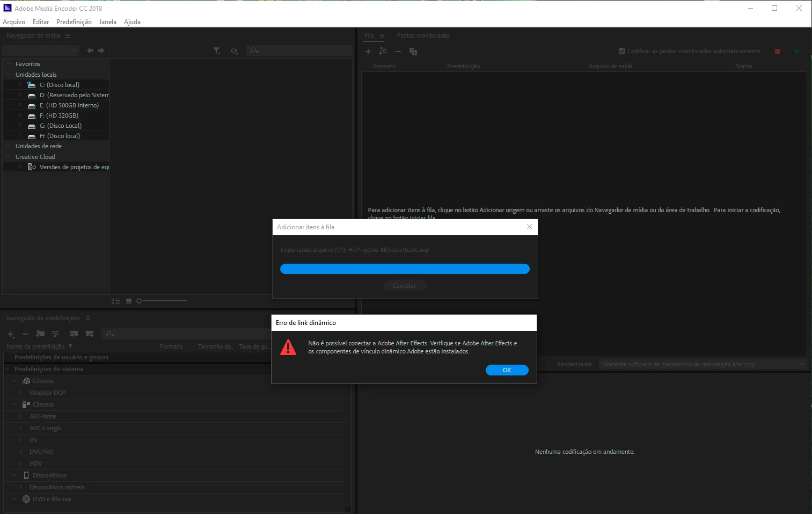Click the queue add output settings icon

coord(383,51)
